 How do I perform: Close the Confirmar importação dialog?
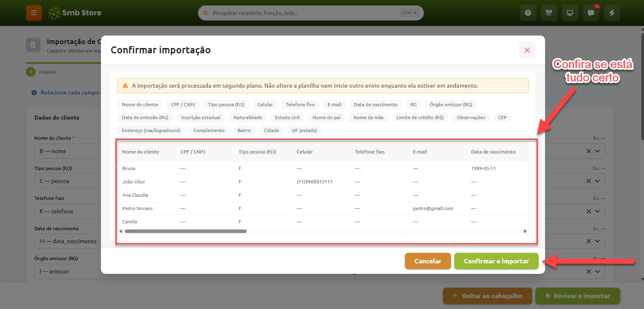click(x=527, y=50)
